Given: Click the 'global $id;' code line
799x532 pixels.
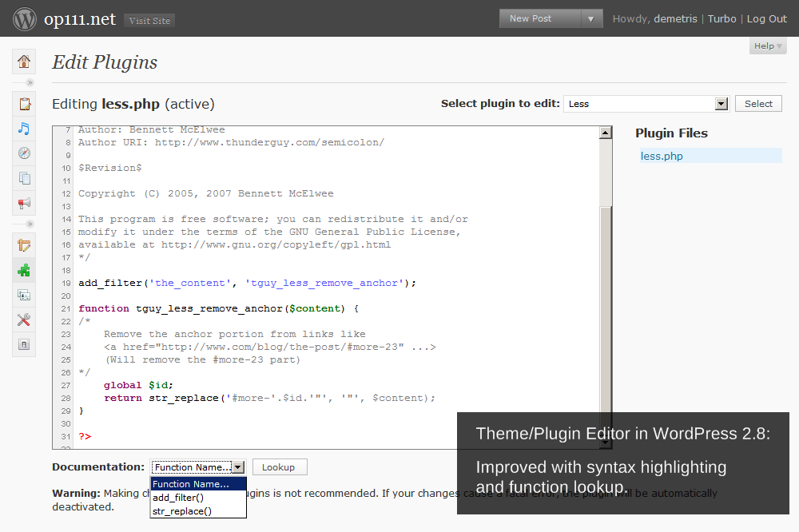Looking at the screenshot, I should (138, 385).
